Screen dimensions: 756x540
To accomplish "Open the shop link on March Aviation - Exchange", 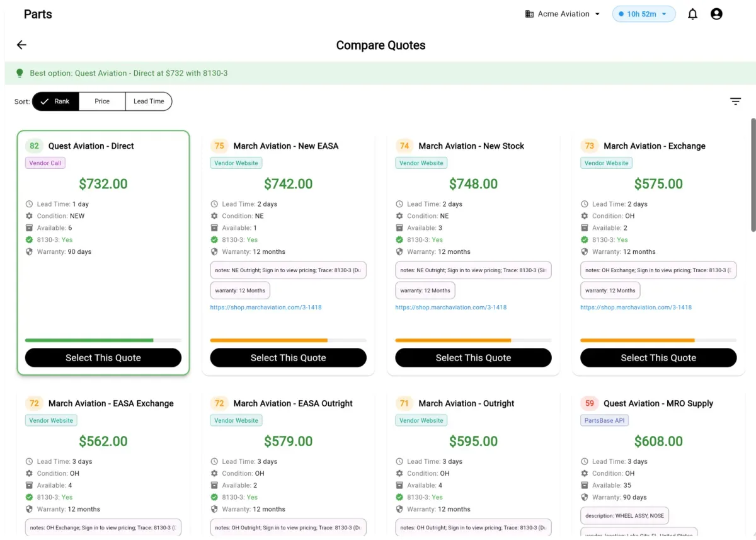I will [636, 307].
